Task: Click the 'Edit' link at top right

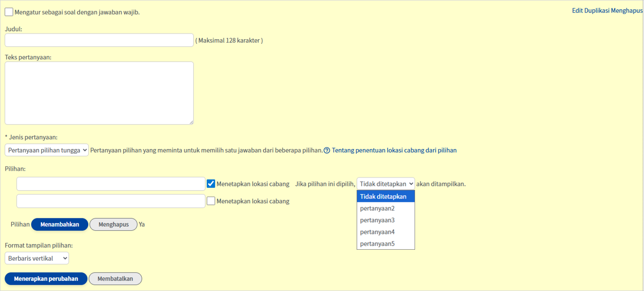Action: pyautogui.click(x=577, y=10)
